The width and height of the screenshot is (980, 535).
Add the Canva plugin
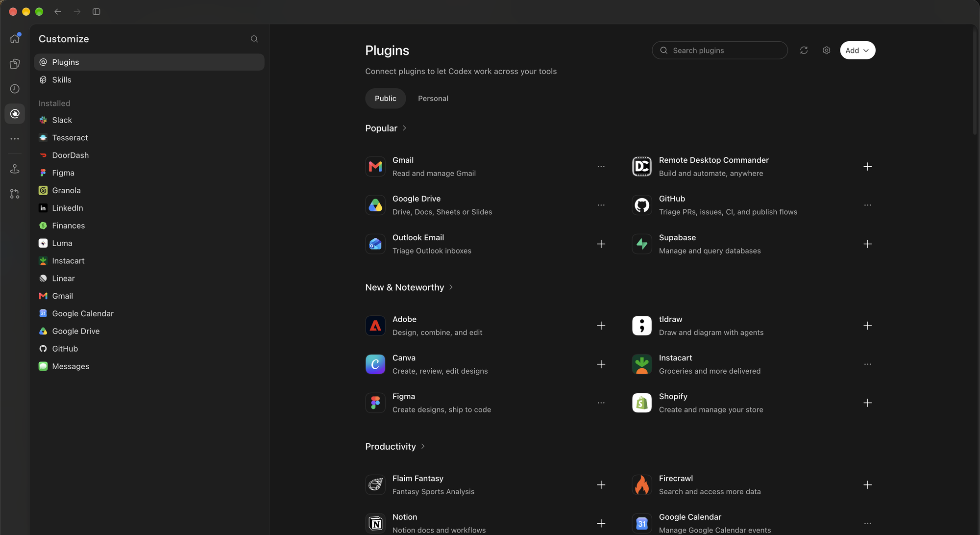pyautogui.click(x=601, y=364)
